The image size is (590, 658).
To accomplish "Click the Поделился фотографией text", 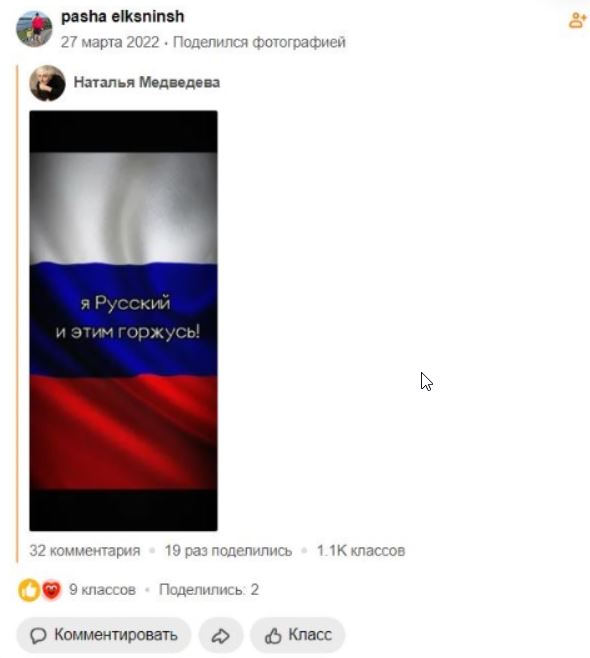I will 259,42.
